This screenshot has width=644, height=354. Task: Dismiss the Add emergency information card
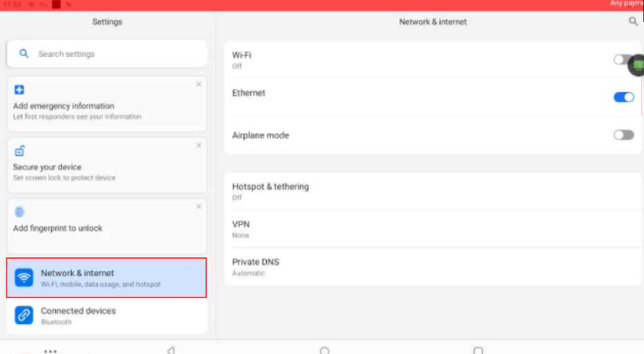pyautogui.click(x=198, y=84)
